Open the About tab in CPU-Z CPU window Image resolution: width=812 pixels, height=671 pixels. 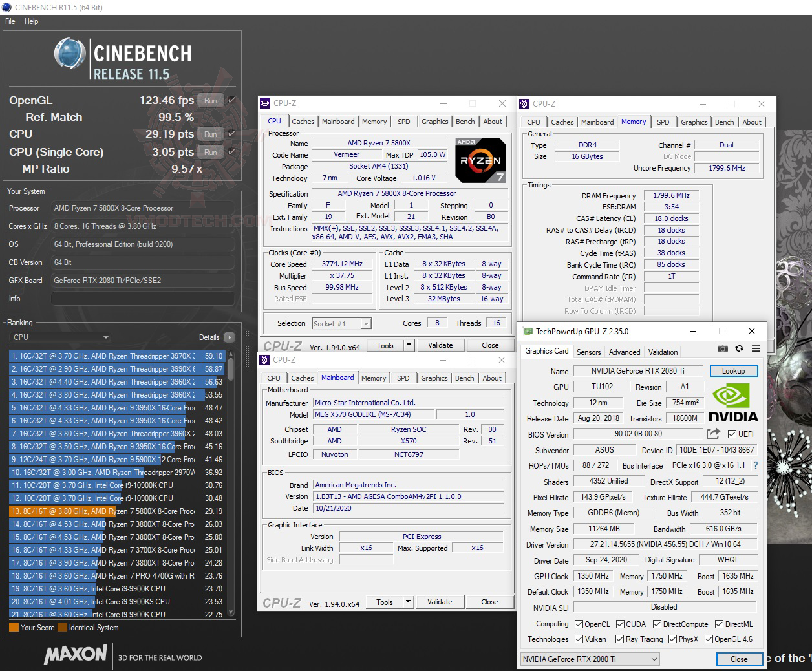493,122
